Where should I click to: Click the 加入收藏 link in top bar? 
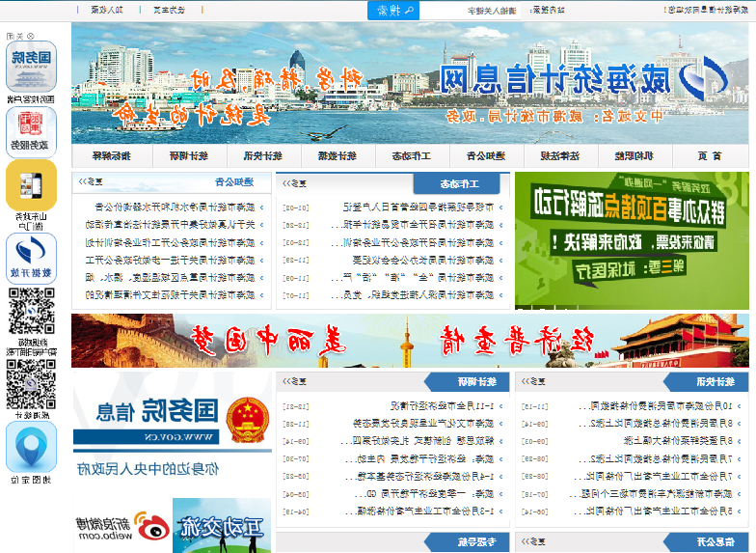click(107, 10)
